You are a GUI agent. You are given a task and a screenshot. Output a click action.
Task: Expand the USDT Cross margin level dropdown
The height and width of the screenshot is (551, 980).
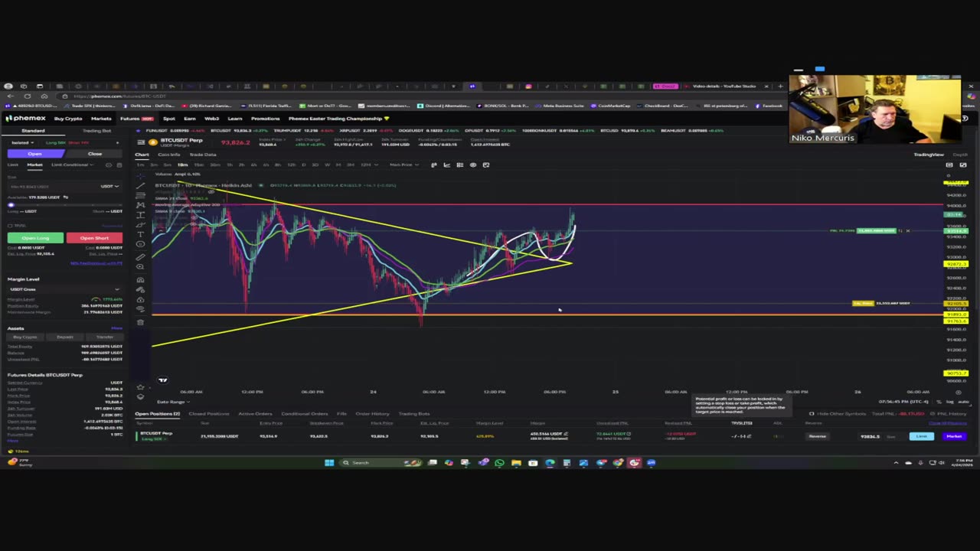64,289
